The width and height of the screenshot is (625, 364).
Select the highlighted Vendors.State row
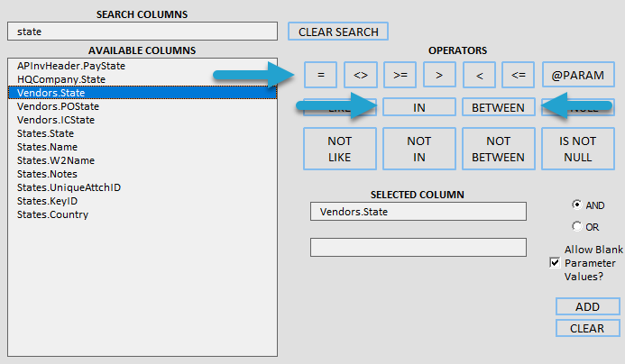pos(142,93)
